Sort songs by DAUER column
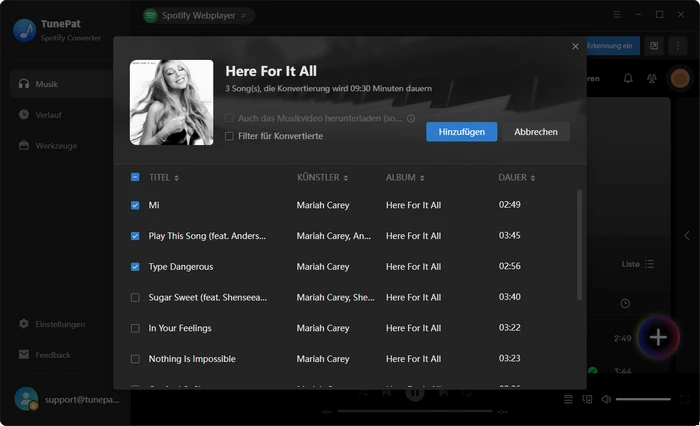This screenshot has height=426, width=700. [517, 178]
